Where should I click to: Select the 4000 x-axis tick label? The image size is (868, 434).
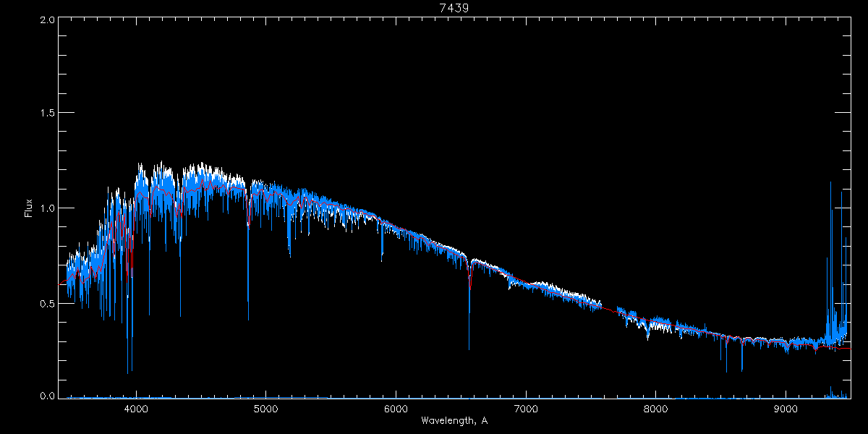136,409
